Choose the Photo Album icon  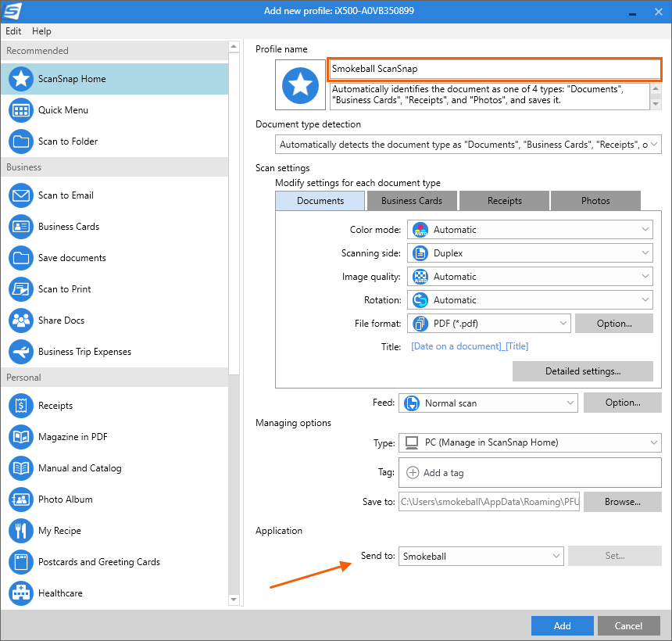pos(20,500)
